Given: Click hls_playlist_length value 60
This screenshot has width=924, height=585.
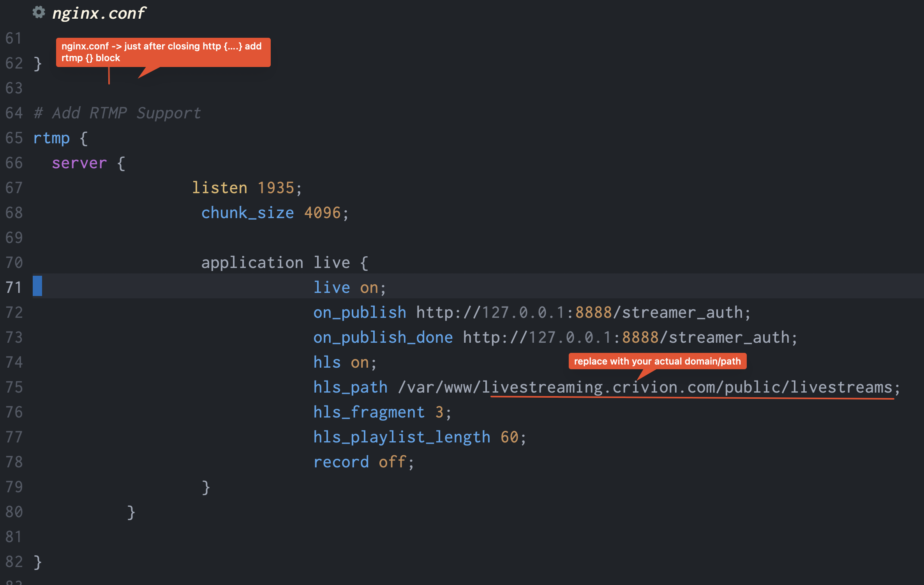Looking at the screenshot, I should [x=509, y=437].
